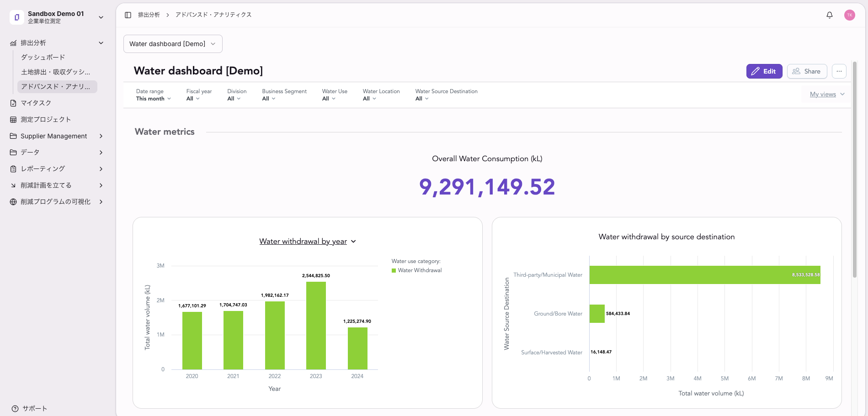Viewport: 868px width, 416px height.
Task: Open the Fiscal year filter dropdown
Action: 199,95
